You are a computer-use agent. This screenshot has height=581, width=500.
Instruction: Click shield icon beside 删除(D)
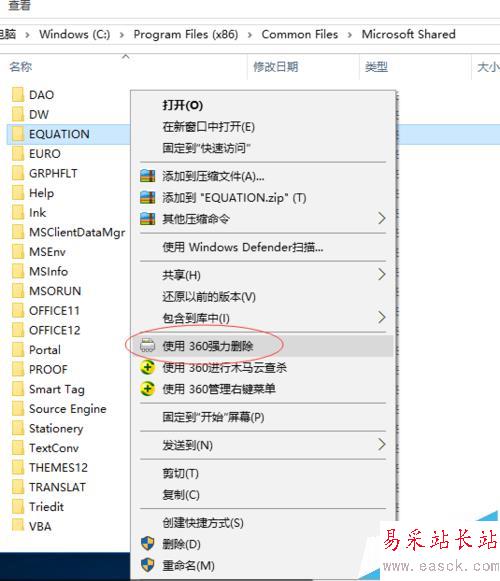[x=148, y=544]
